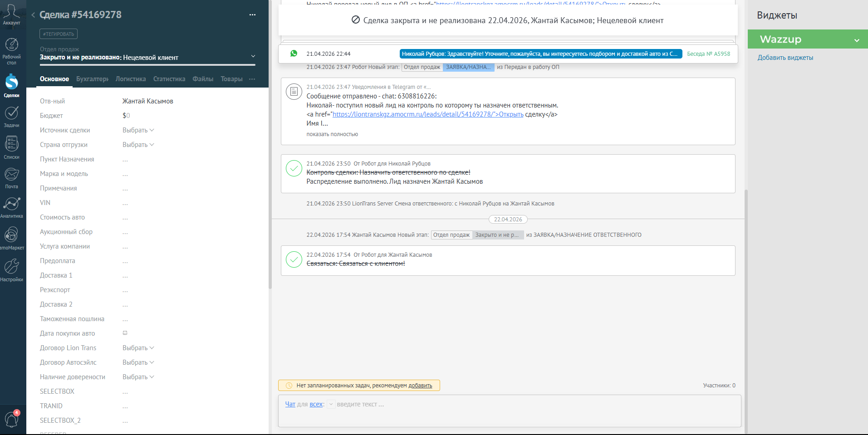The height and width of the screenshot is (435, 868).
Task: Open notifications bell with badge
Action: (x=12, y=419)
